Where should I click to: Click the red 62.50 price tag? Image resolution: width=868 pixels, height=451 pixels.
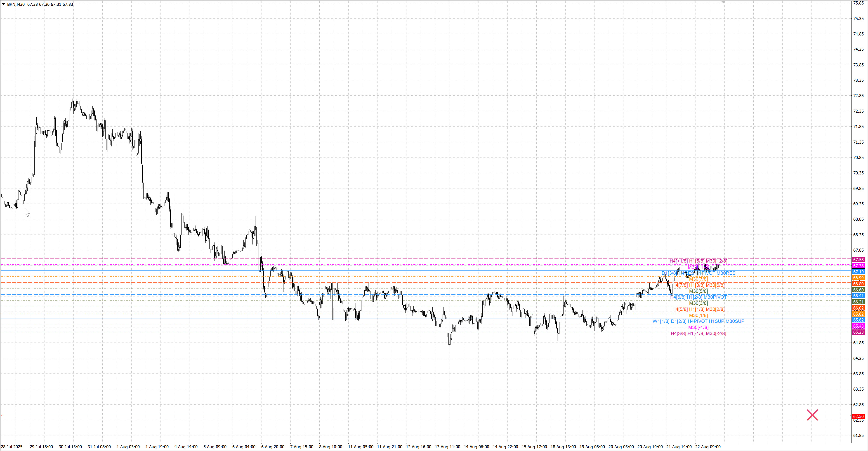pyautogui.click(x=858, y=416)
